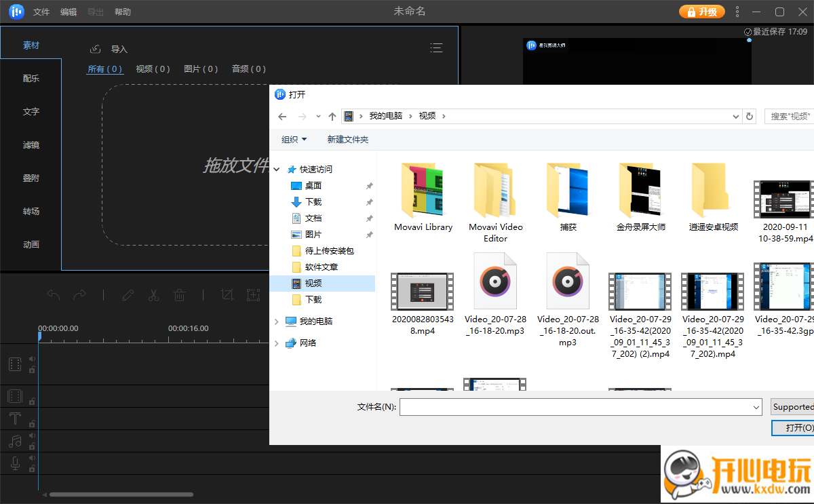
Task: Select the Crop tool above the timeline
Action: coord(227,295)
